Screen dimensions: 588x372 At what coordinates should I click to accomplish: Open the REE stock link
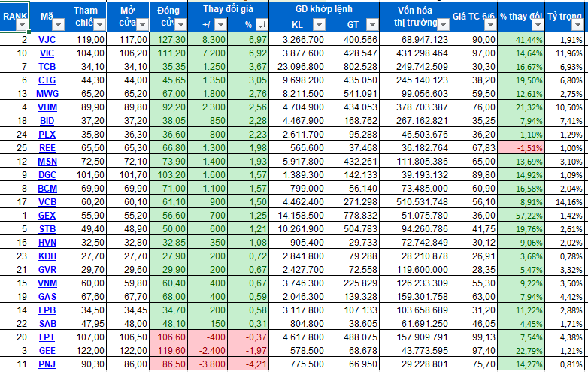click(47, 148)
